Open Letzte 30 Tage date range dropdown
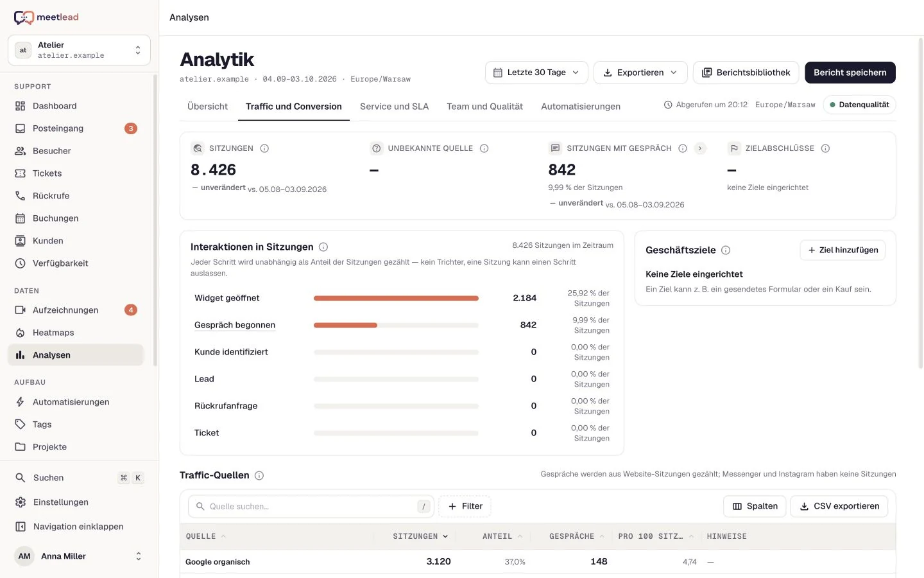 tap(536, 73)
